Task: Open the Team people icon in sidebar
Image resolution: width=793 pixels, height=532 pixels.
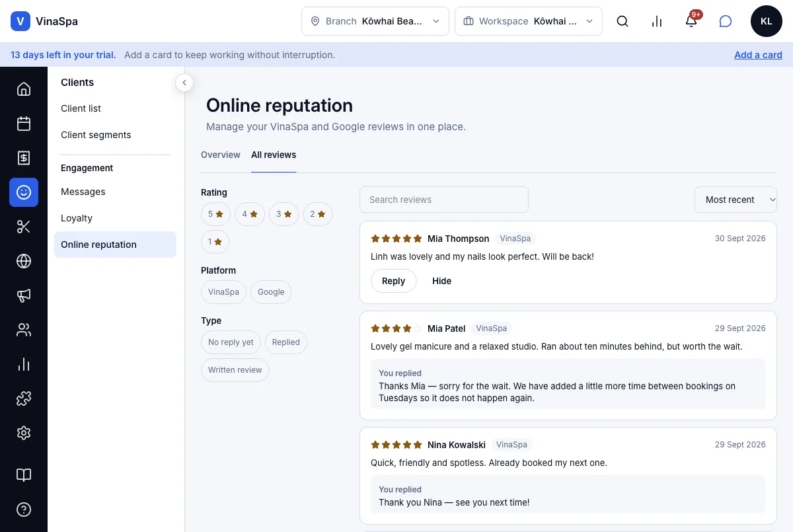Action: (x=24, y=330)
